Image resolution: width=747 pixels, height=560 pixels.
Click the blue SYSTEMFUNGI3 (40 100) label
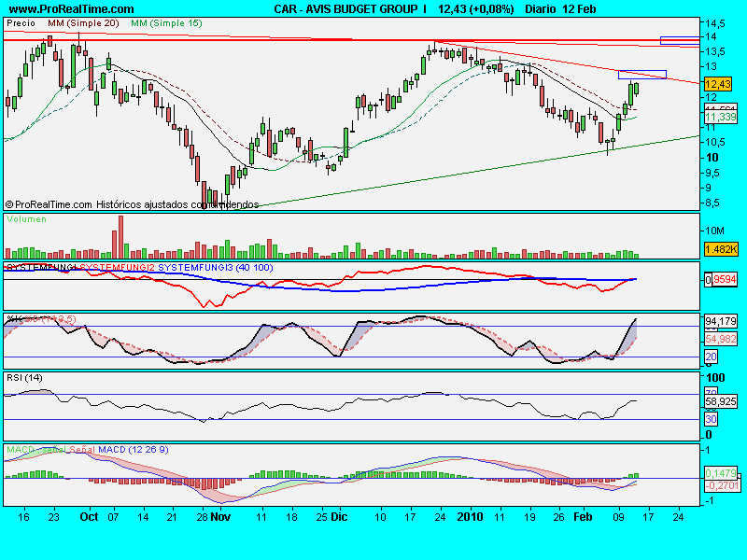pyautogui.click(x=216, y=268)
